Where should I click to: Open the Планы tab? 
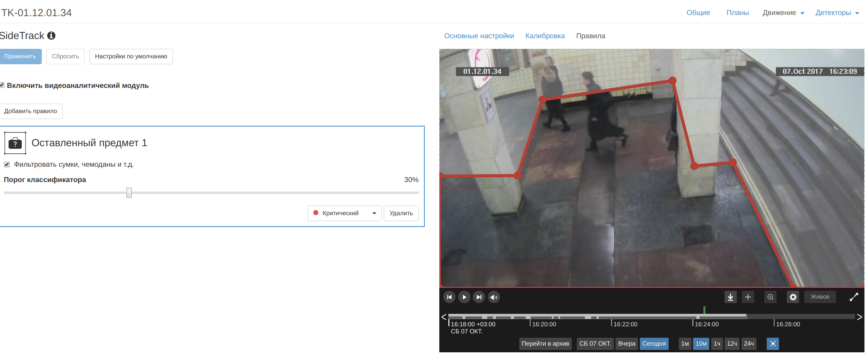tap(738, 13)
